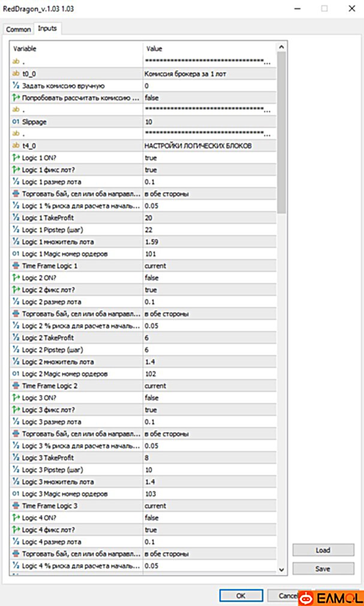Click the integer icon beside Logic 2 Magic

point(16,373)
